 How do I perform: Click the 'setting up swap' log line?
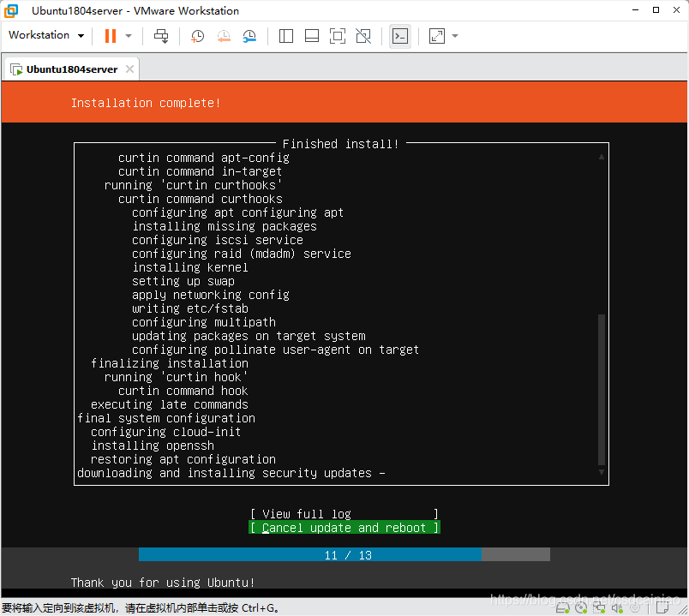183,281
